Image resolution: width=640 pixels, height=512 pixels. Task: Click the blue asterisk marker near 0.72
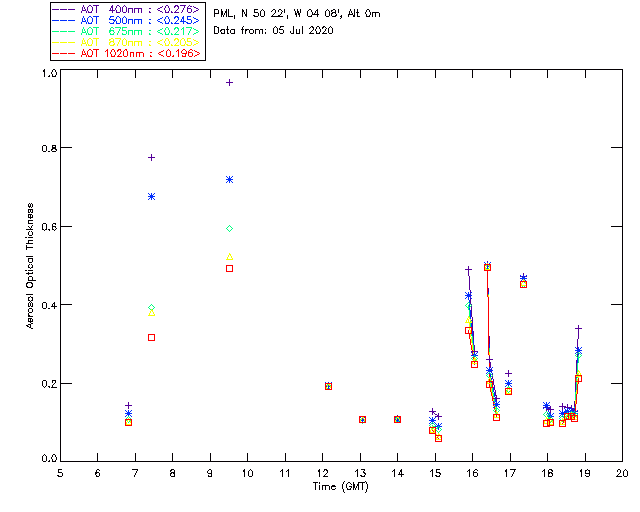(x=229, y=180)
